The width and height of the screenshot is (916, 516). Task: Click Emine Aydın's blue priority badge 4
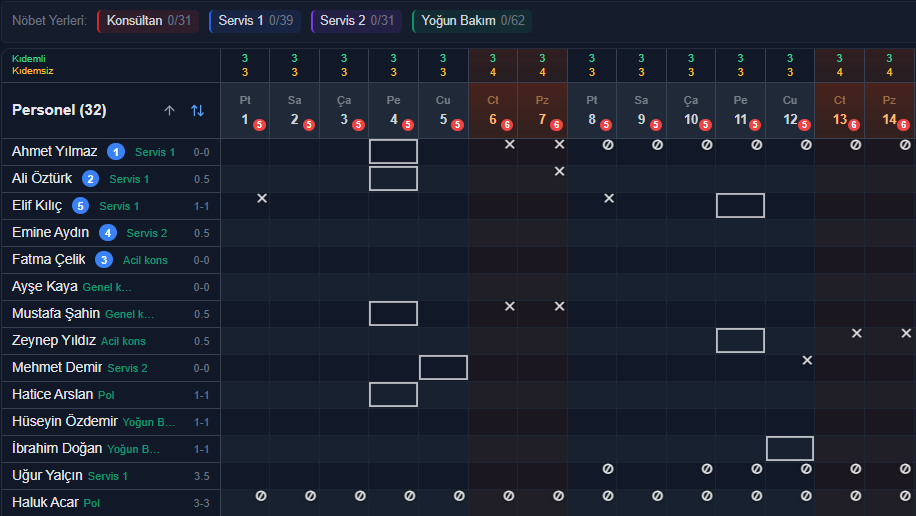[x=107, y=233]
